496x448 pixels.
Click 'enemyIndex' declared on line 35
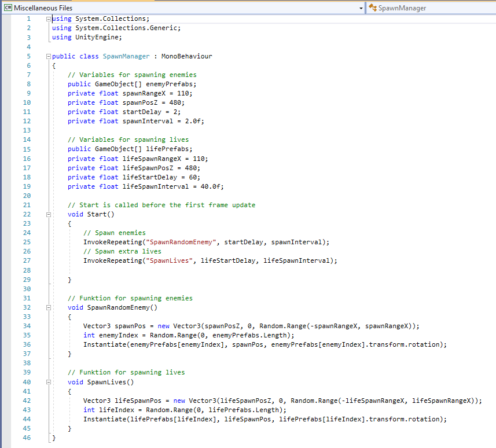click(118, 335)
